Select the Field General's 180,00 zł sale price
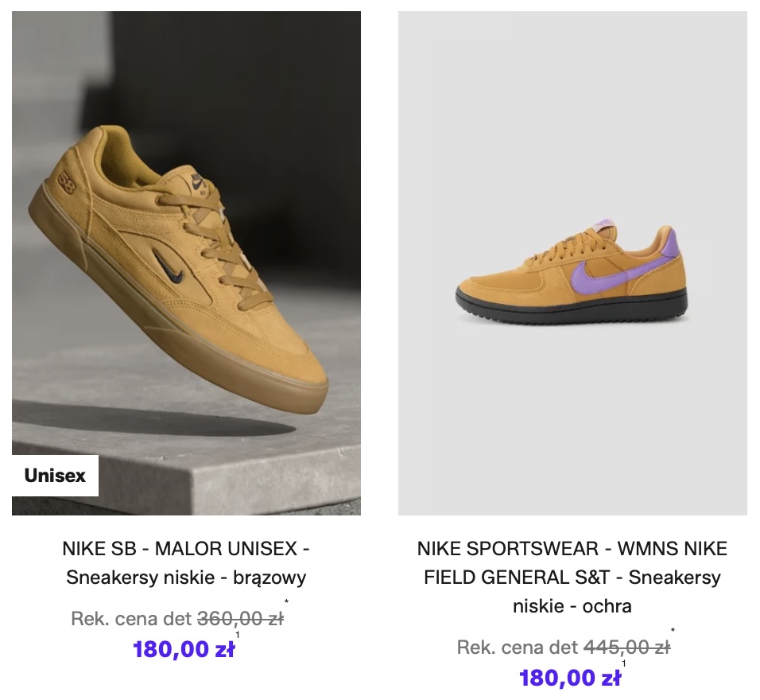 coord(570,679)
